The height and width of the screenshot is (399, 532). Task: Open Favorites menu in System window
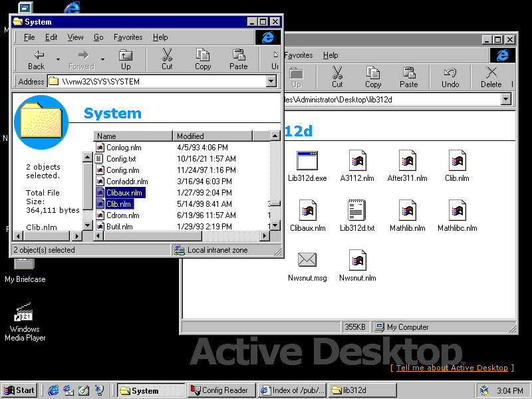(128, 37)
